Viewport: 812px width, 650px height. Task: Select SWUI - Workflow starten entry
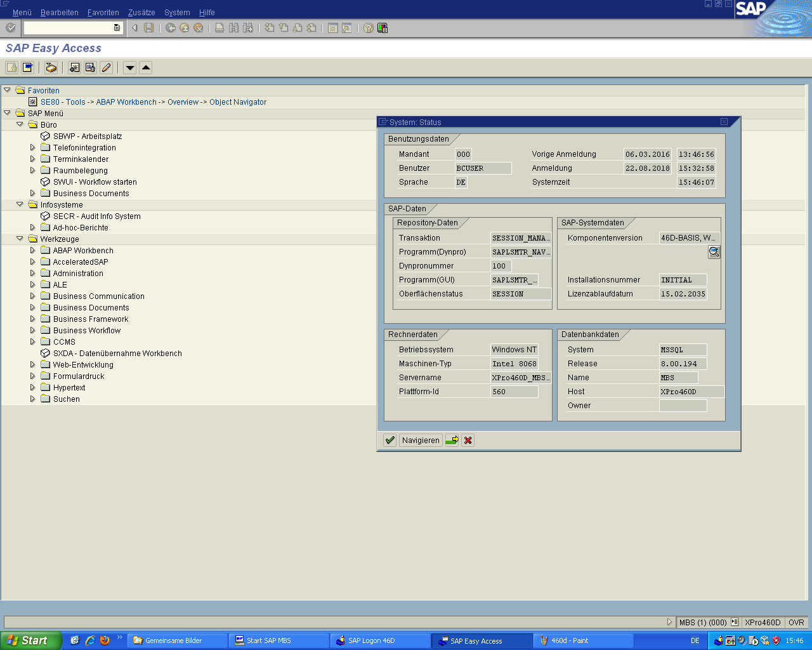(95, 182)
